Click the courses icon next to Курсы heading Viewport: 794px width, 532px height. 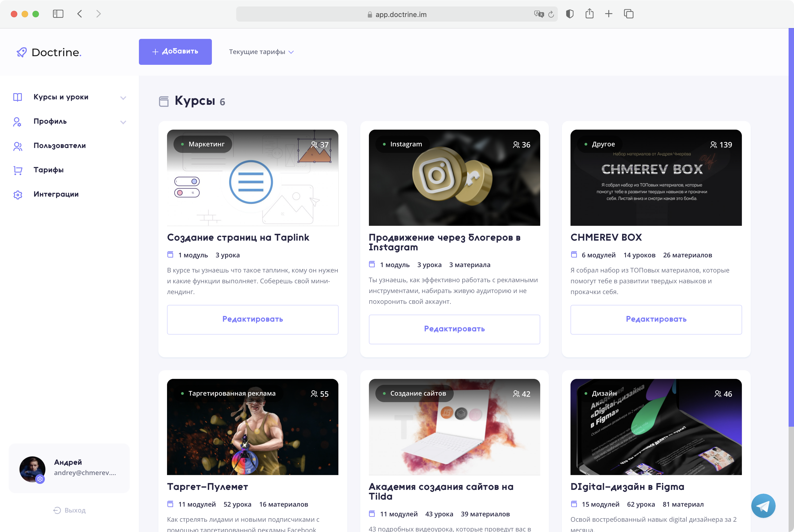point(164,102)
